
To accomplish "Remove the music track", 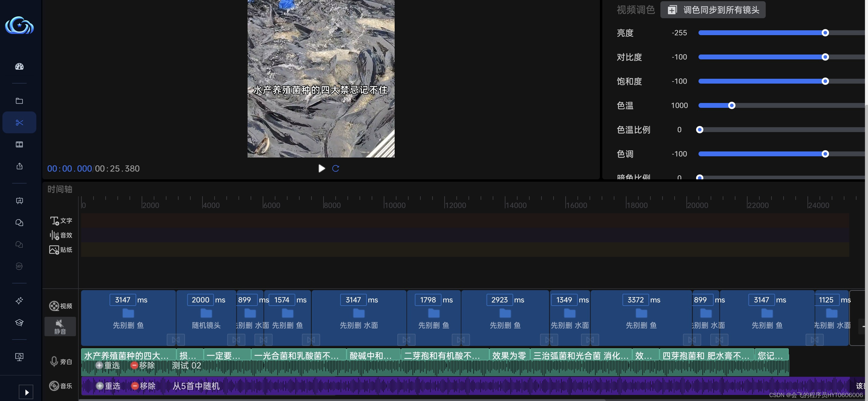I will click(143, 386).
